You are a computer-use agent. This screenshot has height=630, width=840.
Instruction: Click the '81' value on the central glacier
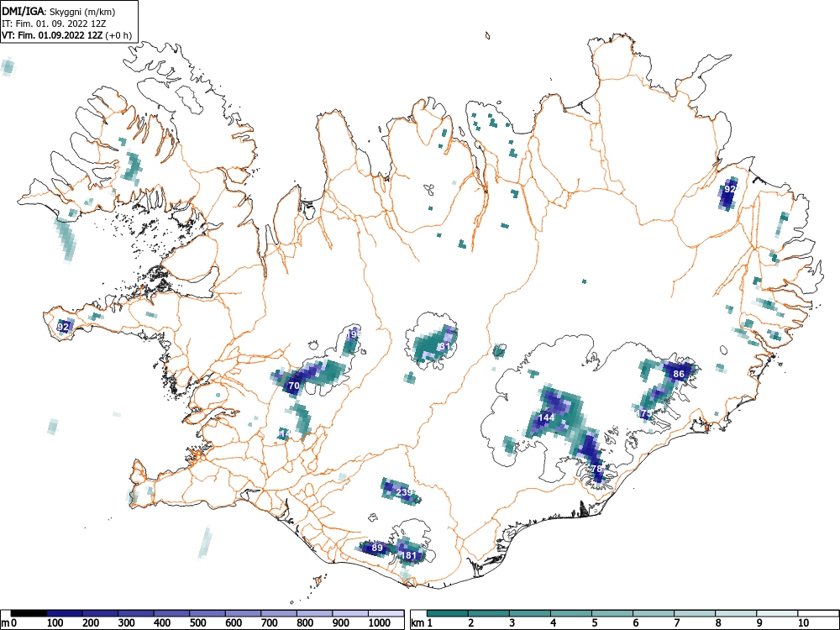(x=444, y=346)
